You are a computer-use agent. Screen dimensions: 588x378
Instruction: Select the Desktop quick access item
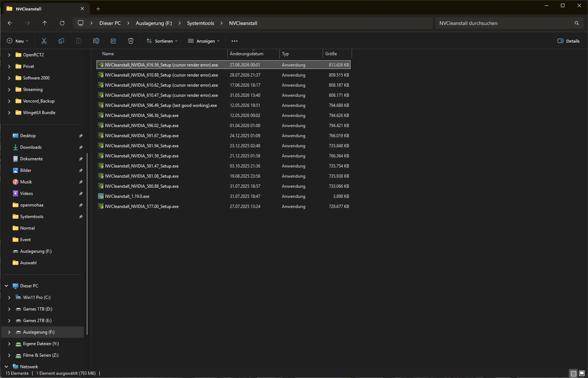[28, 136]
